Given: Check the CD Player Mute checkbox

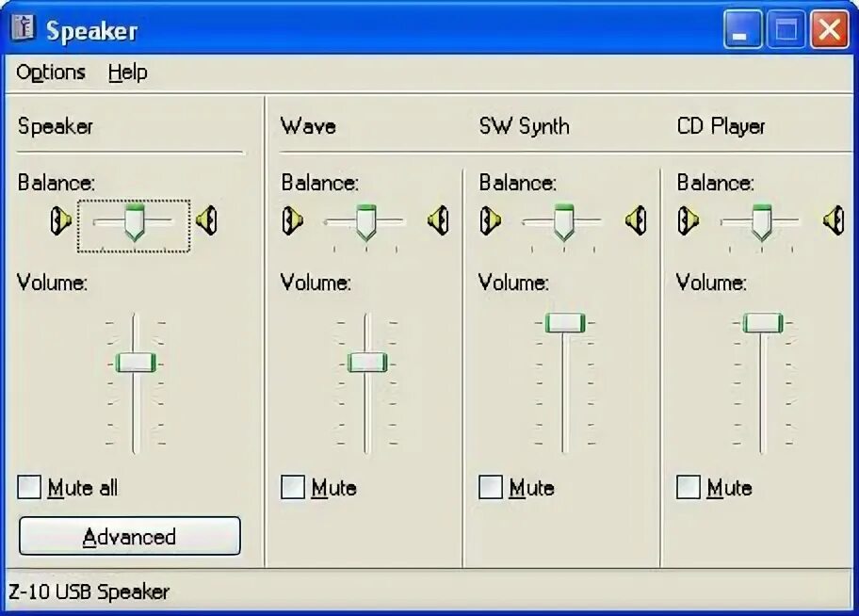Looking at the screenshot, I should (689, 487).
